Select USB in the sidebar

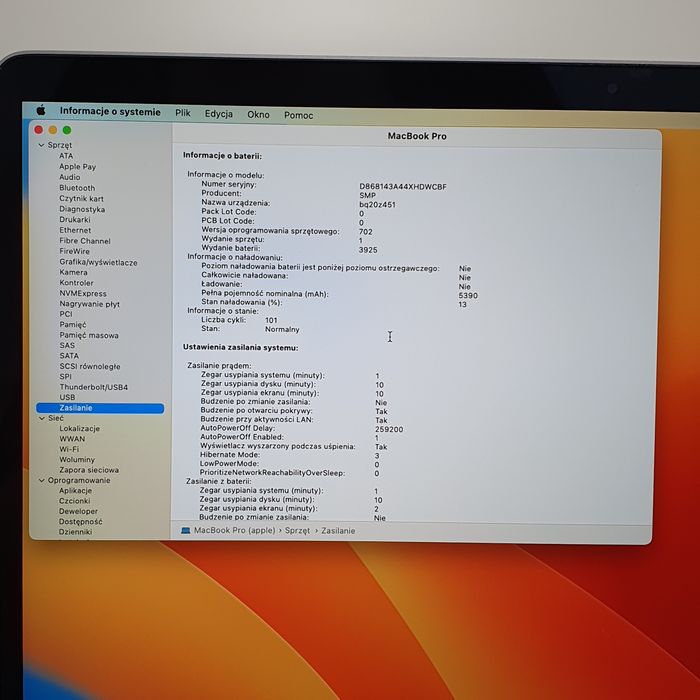pyautogui.click(x=67, y=397)
